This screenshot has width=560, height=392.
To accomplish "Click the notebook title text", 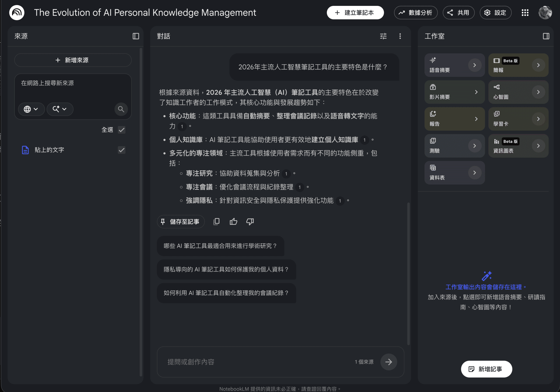I will pos(145,12).
